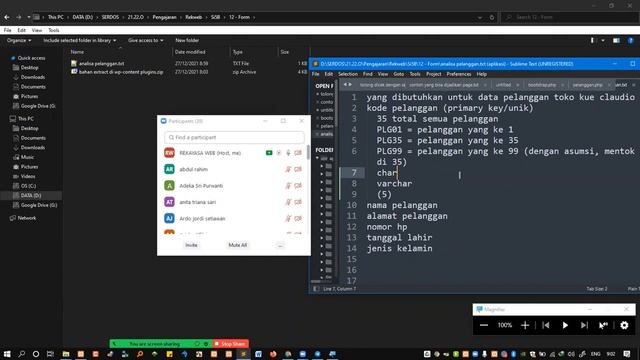This screenshot has height=360, width=640.
Task: Open Quick access in navigation pane
Action: click(x=31, y=58)
